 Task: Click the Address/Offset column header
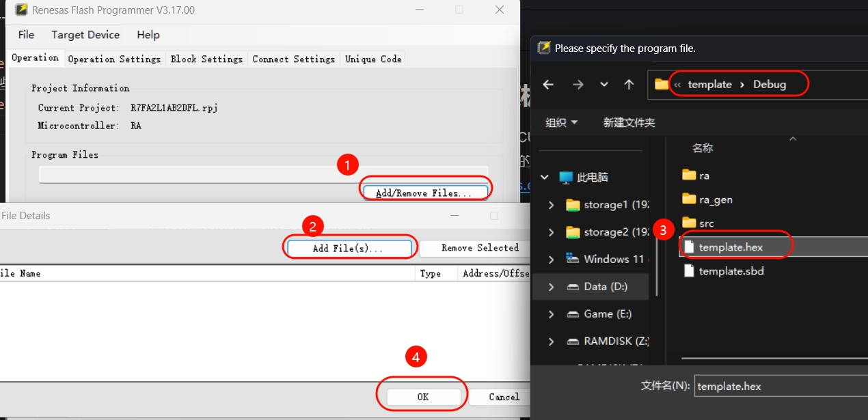496,273
